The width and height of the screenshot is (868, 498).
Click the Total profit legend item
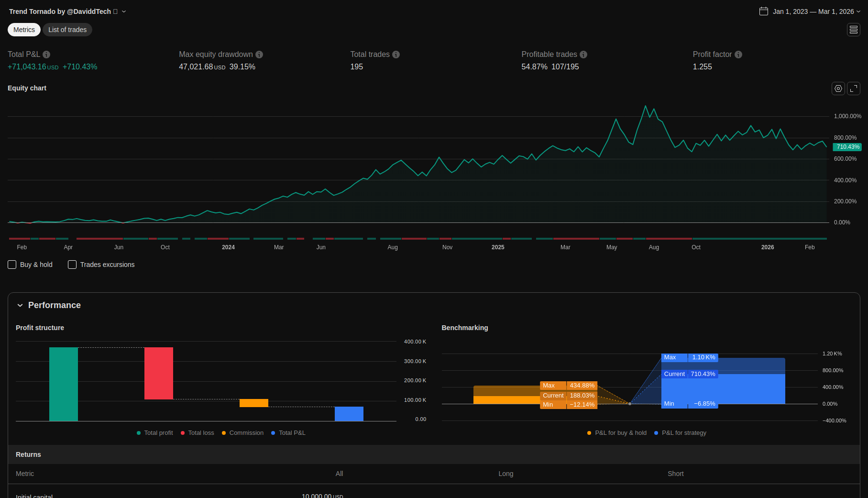(x=155, y=433)
